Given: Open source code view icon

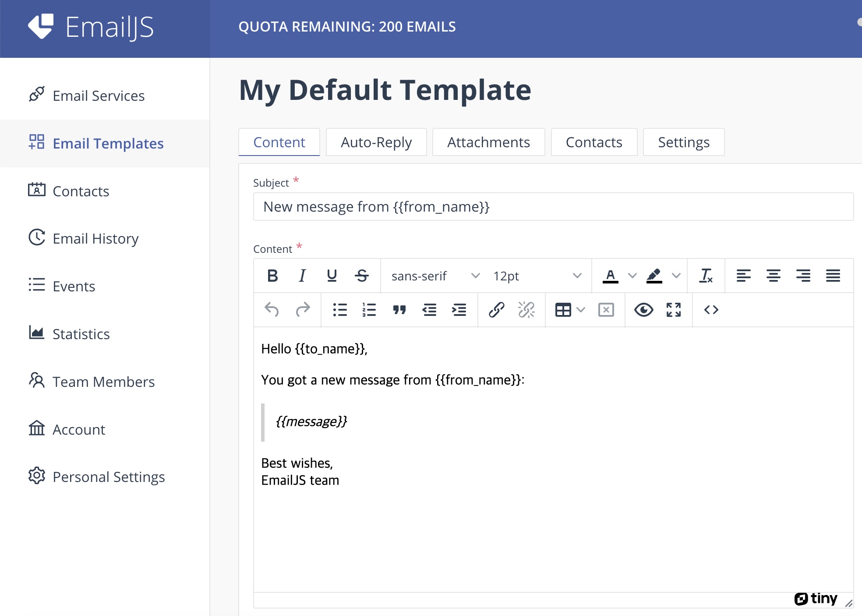Looking at the screenshot, I should (711, 310).
